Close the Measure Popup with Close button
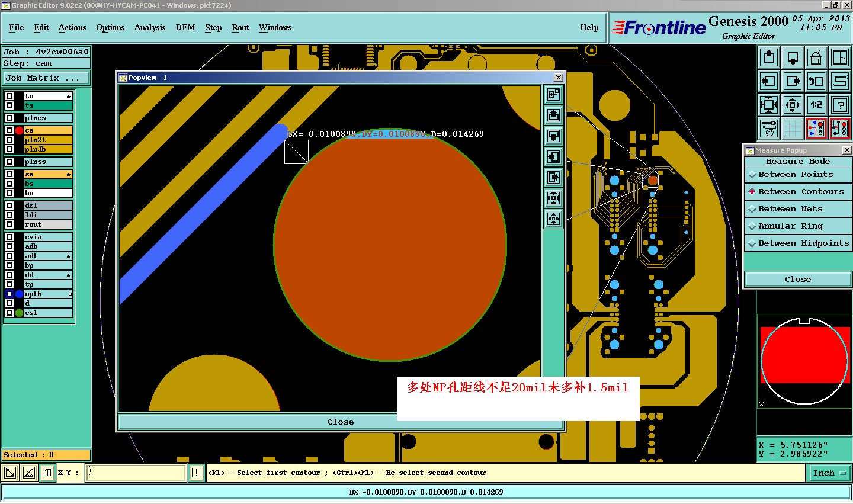853x504 pixels. (798, 280)
